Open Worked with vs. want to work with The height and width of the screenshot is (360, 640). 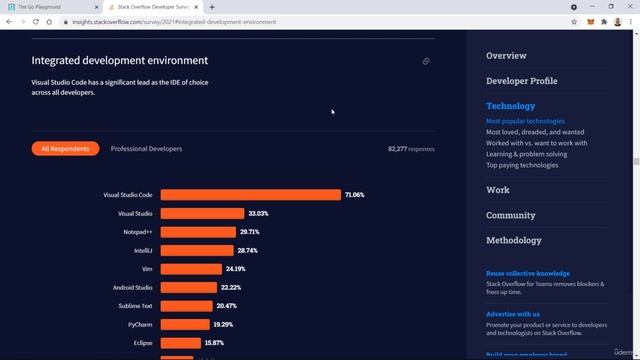point(537,143)
